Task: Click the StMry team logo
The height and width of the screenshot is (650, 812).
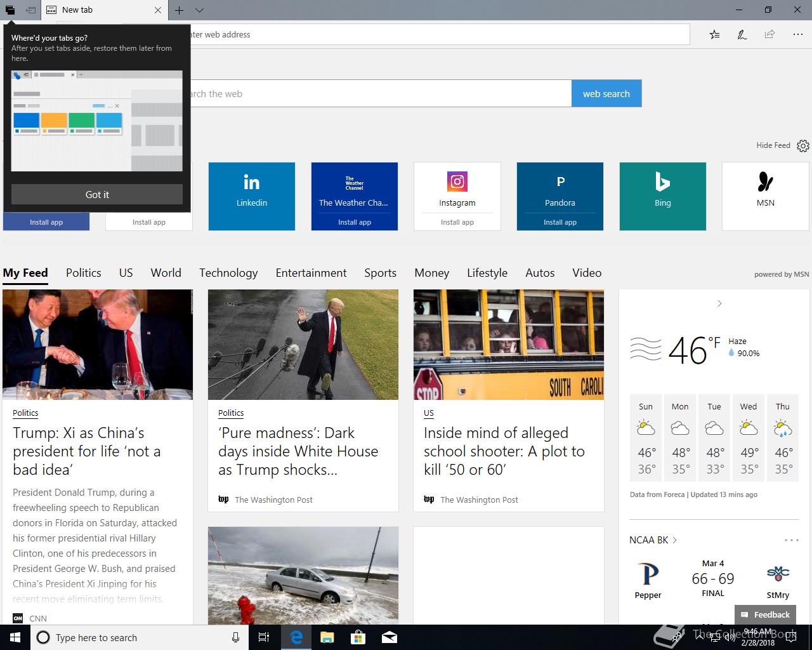Action: tap(778, 574)
